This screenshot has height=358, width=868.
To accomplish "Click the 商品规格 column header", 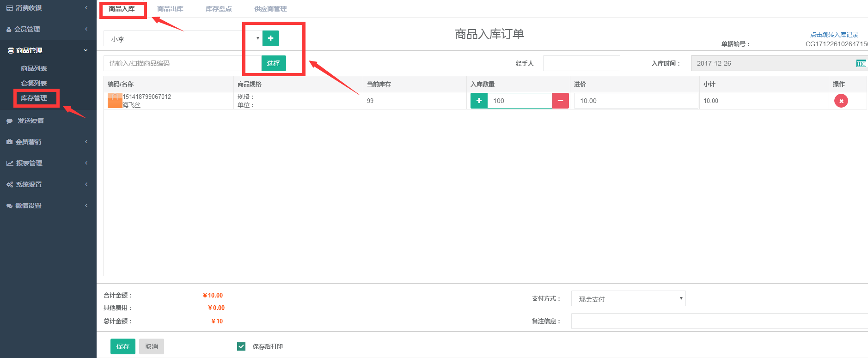I will click(x=250, y=84).
